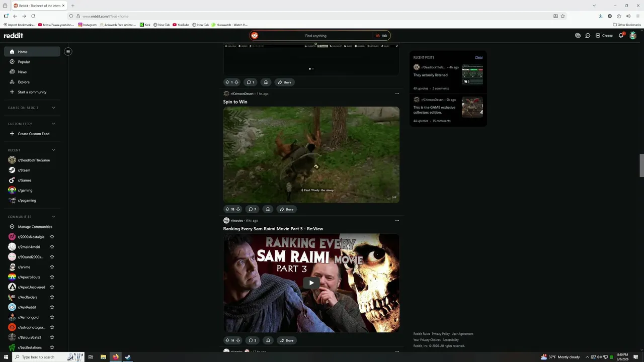Click Ask button in search bar
Viewport: 644px width, 362px height.
(381, 36)
